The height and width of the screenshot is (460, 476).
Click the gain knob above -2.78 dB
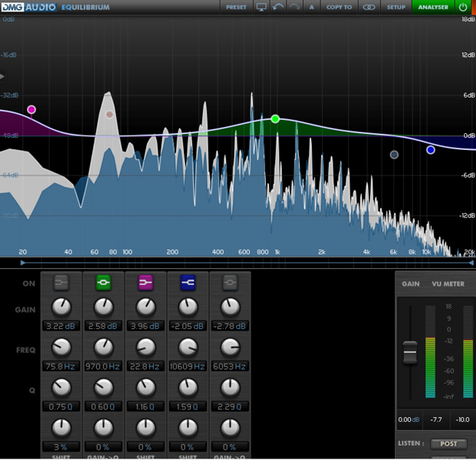tap(230, 307)
